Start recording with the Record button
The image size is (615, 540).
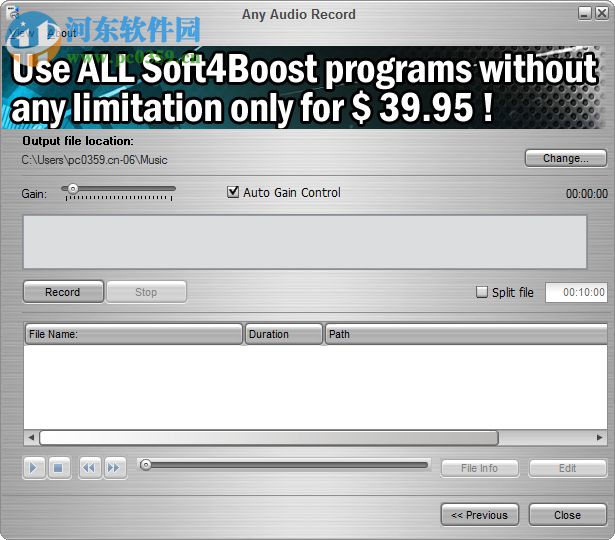click(x=63, y=292)
